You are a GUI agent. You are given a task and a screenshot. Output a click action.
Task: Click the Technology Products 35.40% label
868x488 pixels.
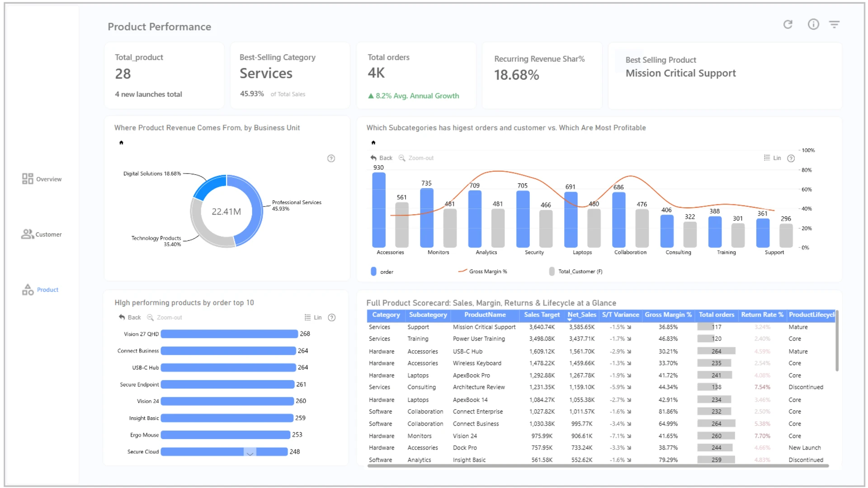156,241
